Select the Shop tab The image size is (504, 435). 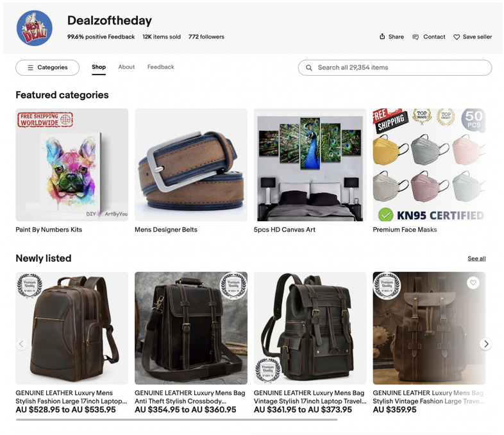tap(99, 67)
